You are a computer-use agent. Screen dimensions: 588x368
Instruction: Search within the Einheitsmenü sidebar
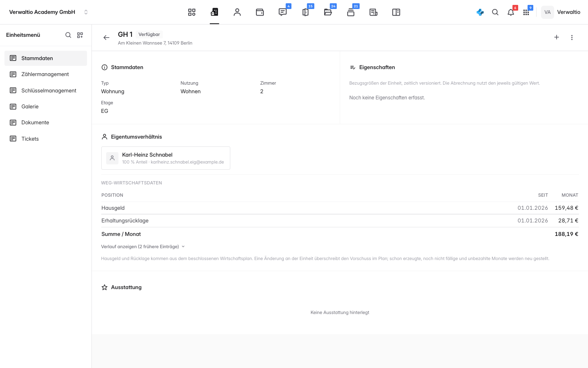68,35
